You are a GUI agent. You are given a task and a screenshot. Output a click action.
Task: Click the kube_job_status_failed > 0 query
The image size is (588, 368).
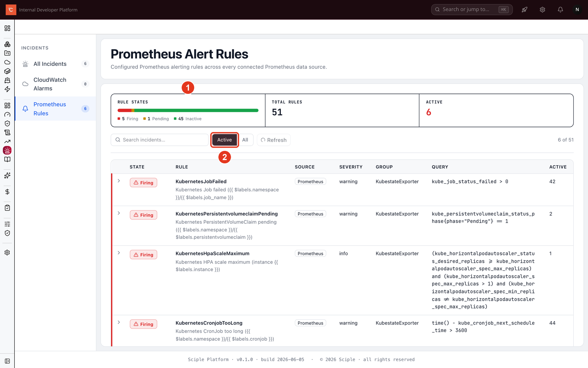(470, 182)
